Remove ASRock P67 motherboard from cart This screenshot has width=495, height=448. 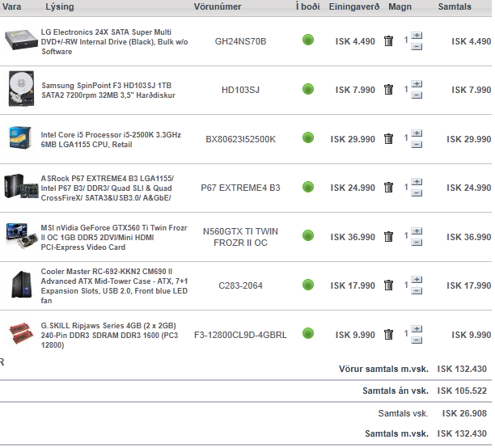point(388,188)
